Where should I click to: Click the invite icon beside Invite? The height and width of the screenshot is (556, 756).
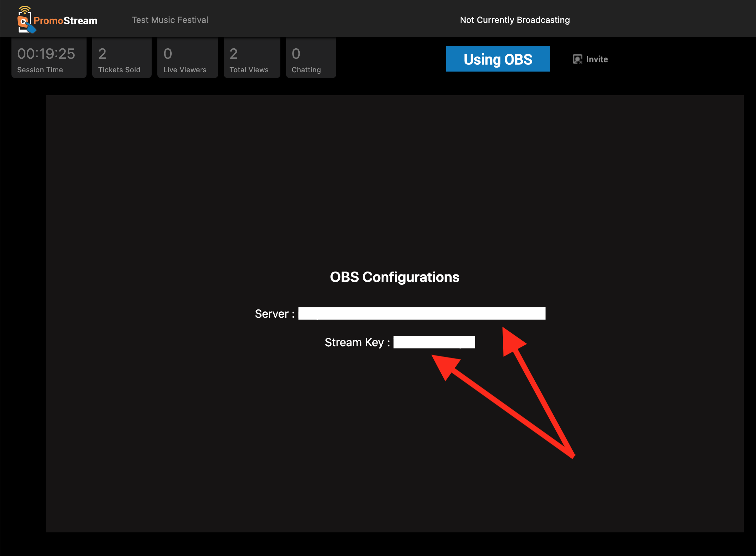[x=577, y=59]
